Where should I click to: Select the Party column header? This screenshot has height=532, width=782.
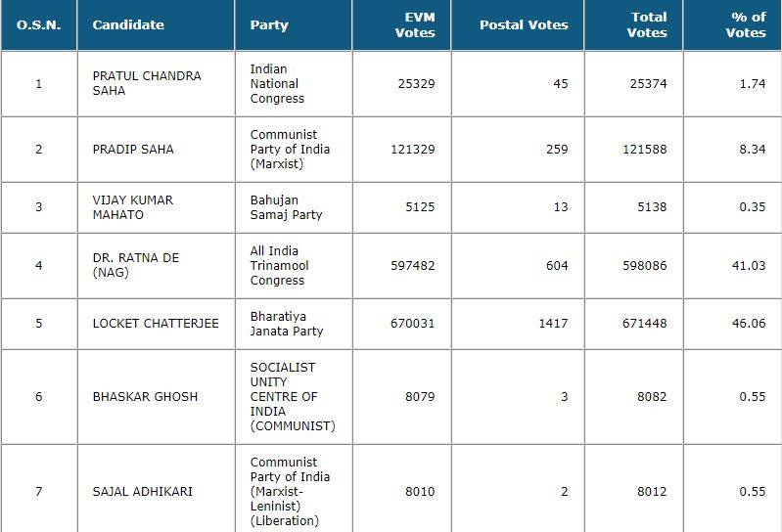click(269, 24)
